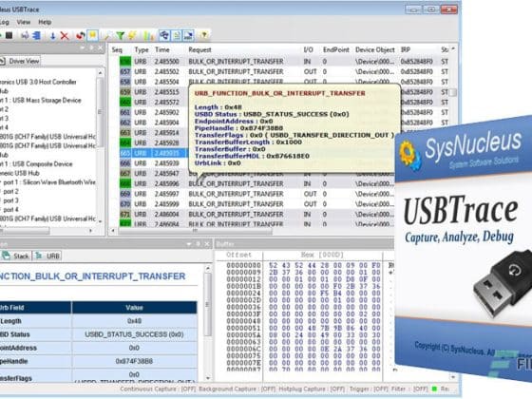Switch to the Driver View tab

pyautogui.click(x=20, y=61)
